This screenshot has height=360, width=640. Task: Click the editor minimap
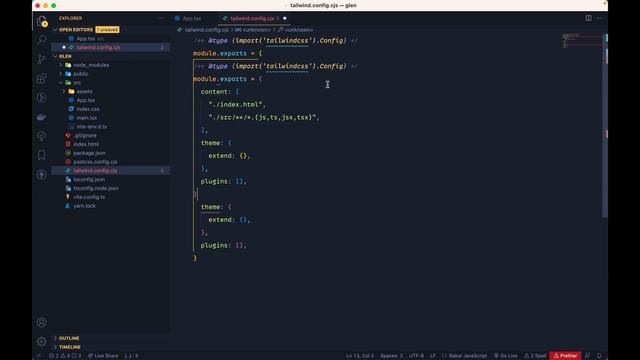(x=582, y=41)
